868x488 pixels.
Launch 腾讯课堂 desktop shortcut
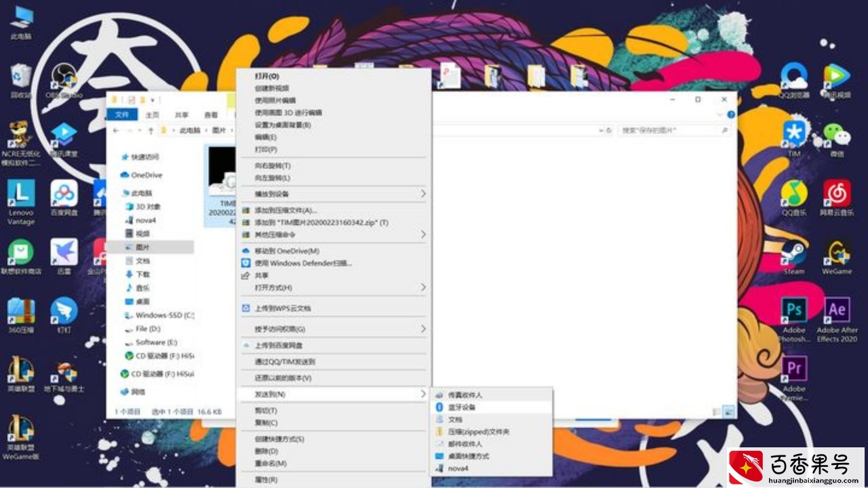pos(64,140)
